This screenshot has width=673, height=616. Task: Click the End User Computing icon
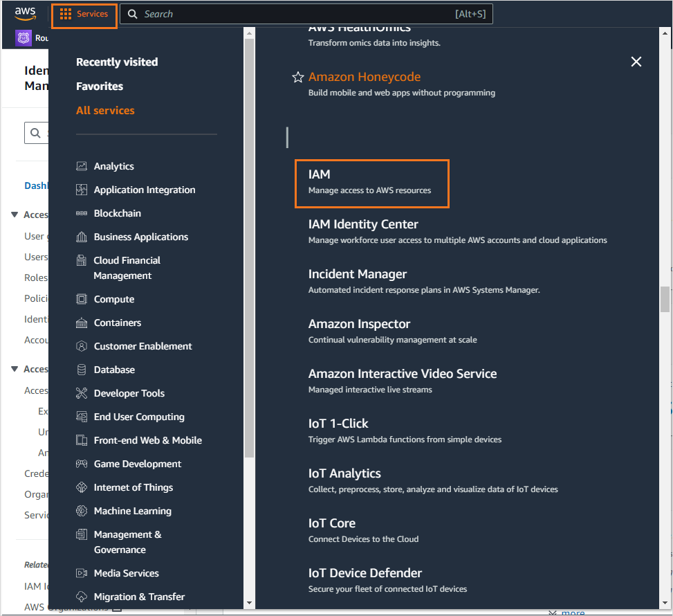click(x=82, y=417)
